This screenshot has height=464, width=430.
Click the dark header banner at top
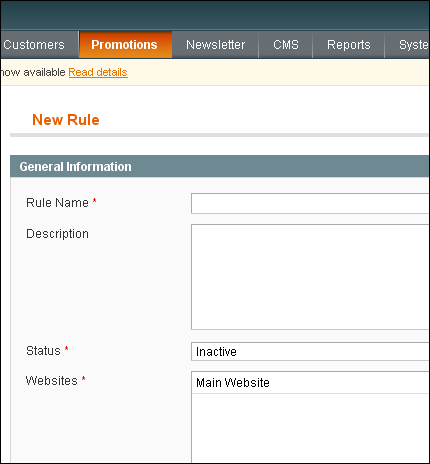pyautogui.click(x=215, y=15)
